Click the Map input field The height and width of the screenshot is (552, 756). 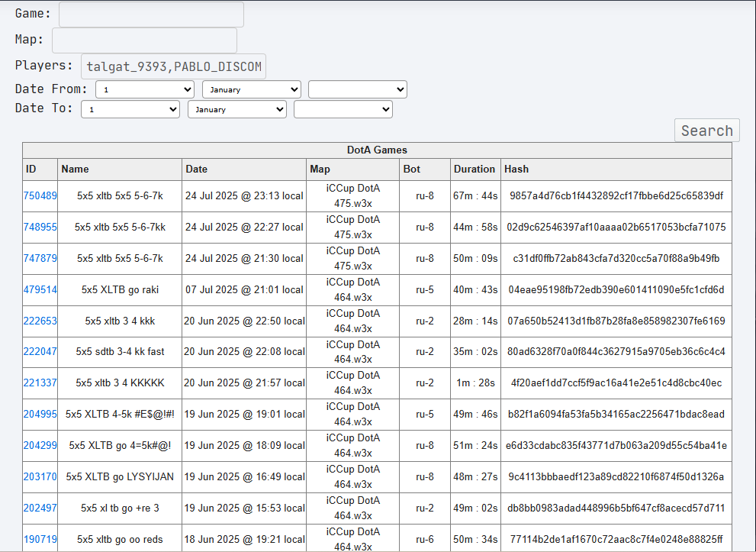[144, 40]
